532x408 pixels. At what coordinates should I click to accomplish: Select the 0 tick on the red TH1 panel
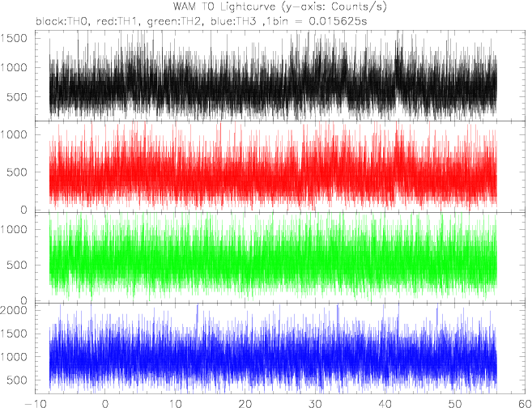point(23,210)
